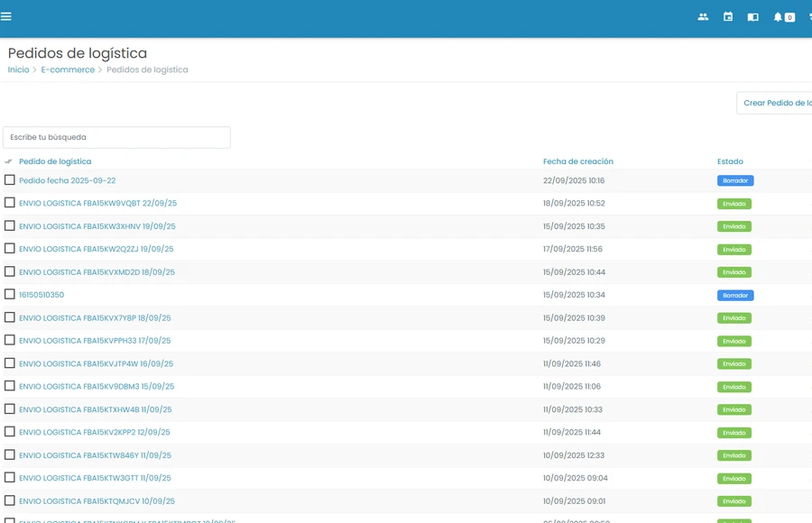Open the calendar icon in header
The width and height of the screenshot is (812, 523).
tap(727, 17)
